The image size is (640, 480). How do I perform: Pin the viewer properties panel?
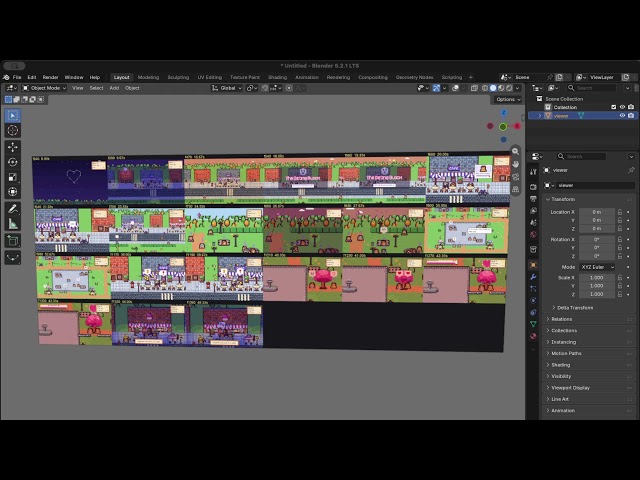click(631, 170)
